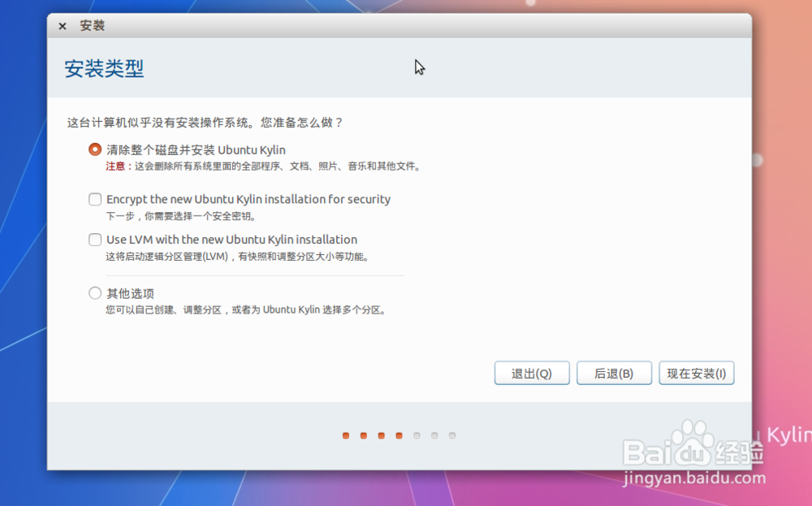Enable the Encrypt the new Ubuntu Kylin installation checkbox
The height and width of the screenshot is (506, 812).
pyautogui.click(x=95, y=199)
